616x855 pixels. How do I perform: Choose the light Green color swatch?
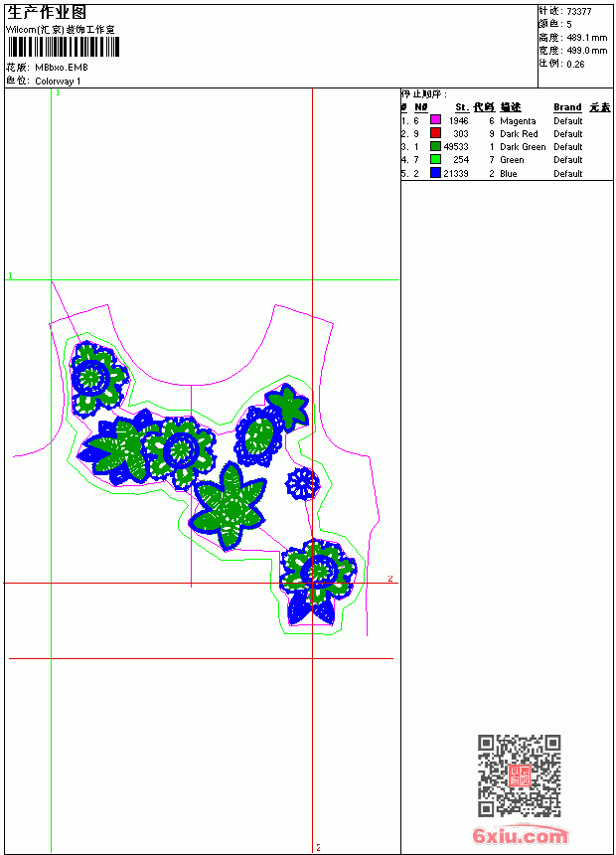(435, 159)
